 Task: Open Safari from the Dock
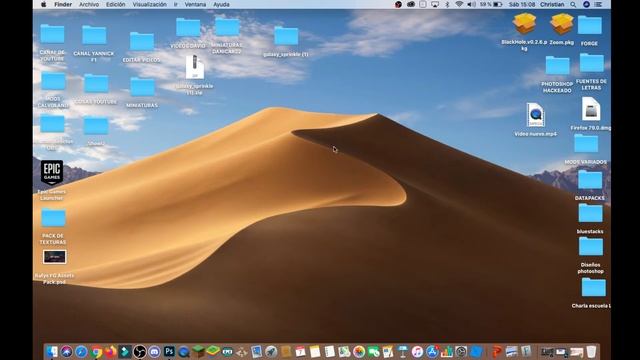[x=81, y=351]
